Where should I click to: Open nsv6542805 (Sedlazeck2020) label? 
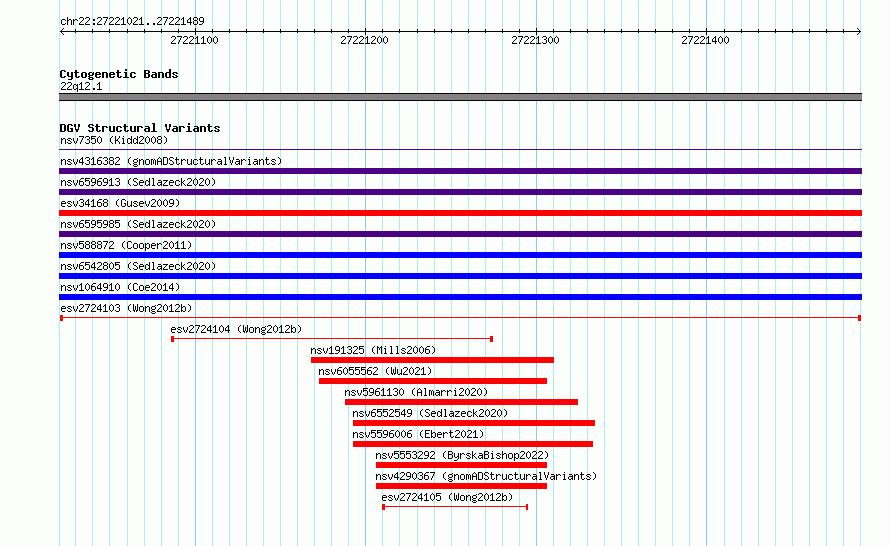coord(138,266)
